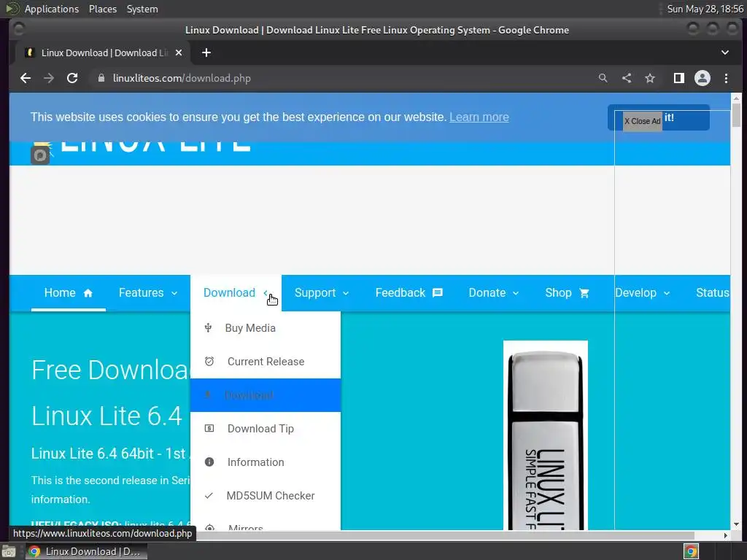Open the Status nav item
Image resolution: width=747 pixels, height=560 pixels.
point(712,293)
